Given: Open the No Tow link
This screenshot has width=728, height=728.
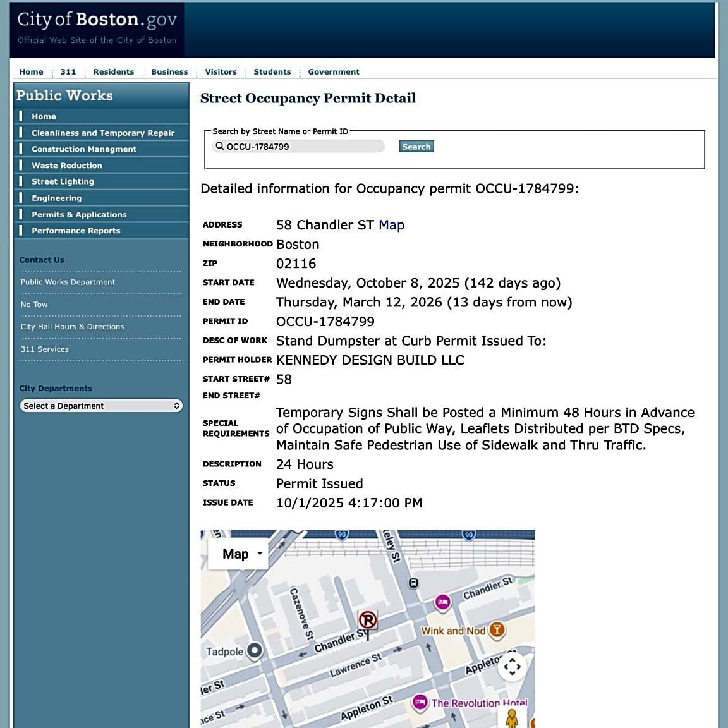Looking at the screenshot, I should (34, 305).
